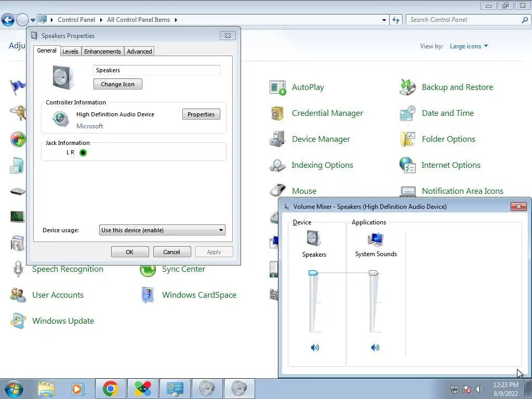
Task: Click the address bar refresh button
Action: 395,20
